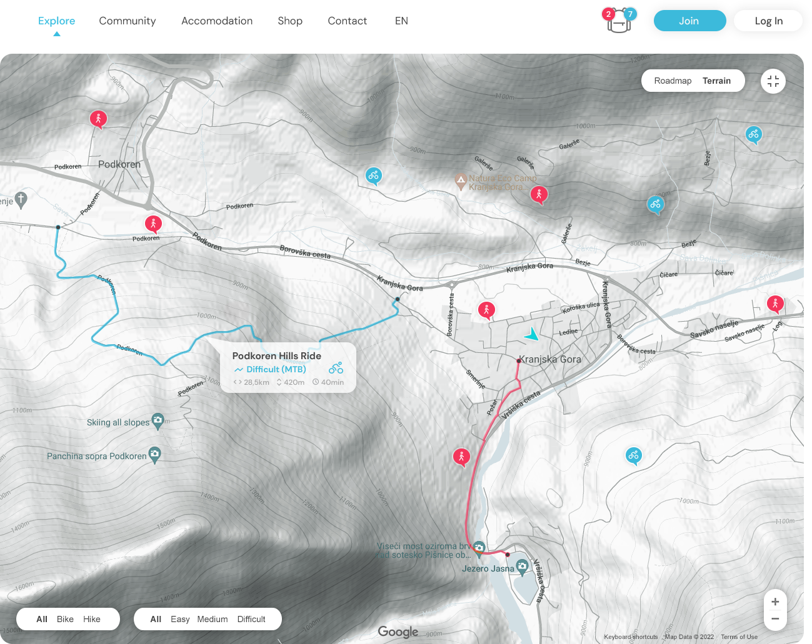Open the Jezero Jasna photo marker
The width and height of the screenshot is (812, 644).
tap(522, 567)
